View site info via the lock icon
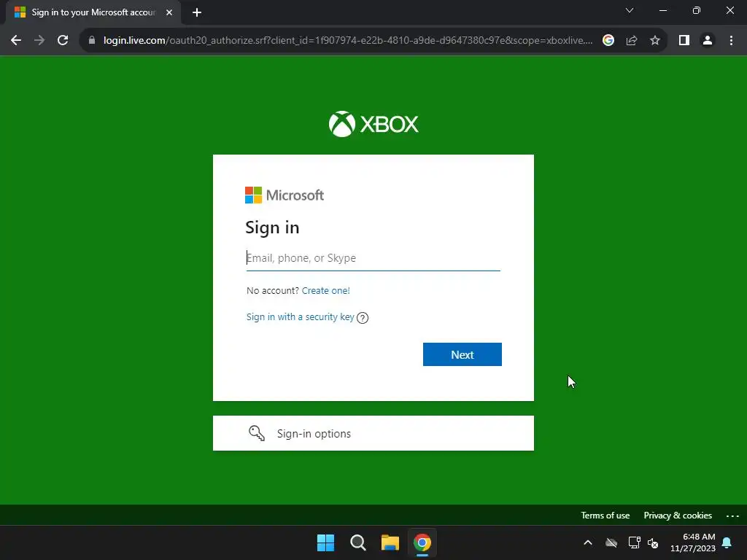Screen dimensions: 747x560 click(92, 41)
